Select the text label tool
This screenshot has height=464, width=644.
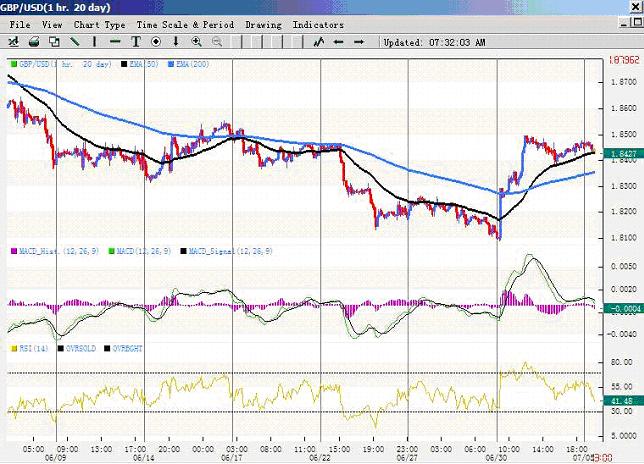pos(136,42)
